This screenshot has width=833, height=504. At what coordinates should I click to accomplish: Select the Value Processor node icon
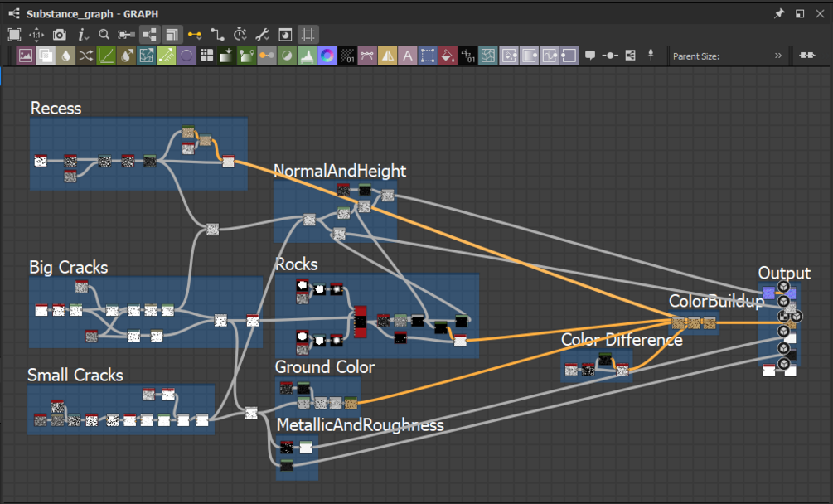tap(468, 56)
